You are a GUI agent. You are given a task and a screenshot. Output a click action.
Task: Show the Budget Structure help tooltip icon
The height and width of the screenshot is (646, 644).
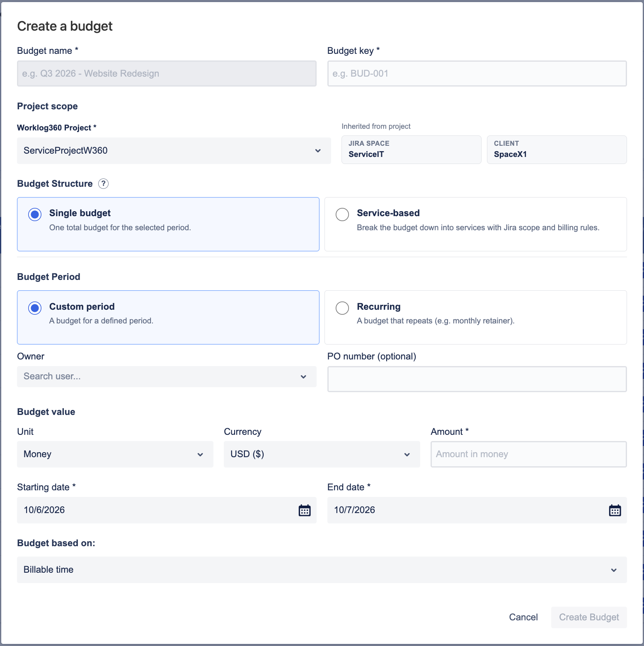coord(104,183)
